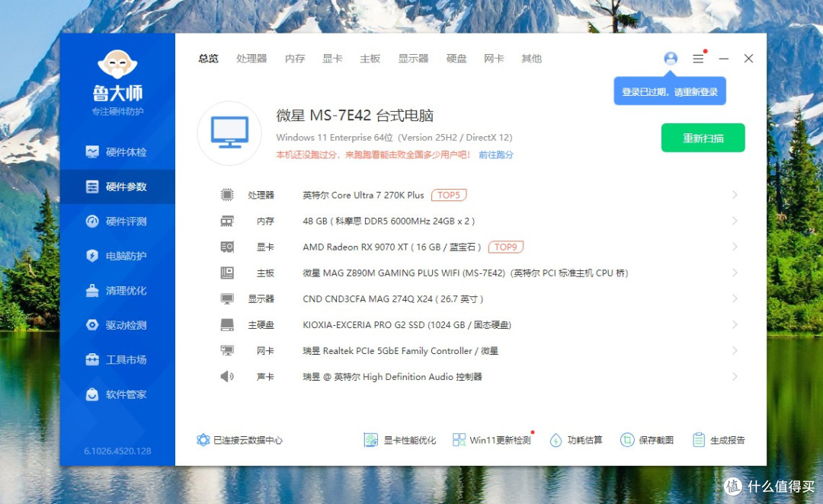Open 工具市场 tool market
The height and width of the screenshot is (504, 823).
tap(117, 360)
